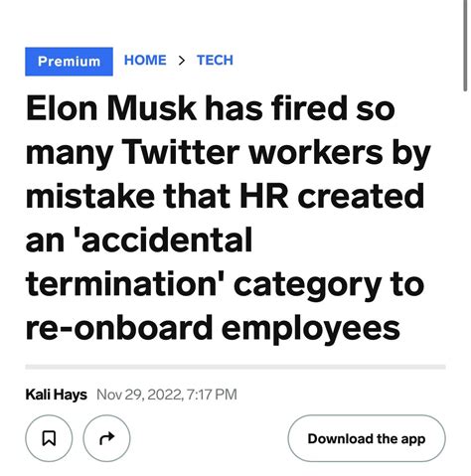Viewport: 471px width, 476px height.
Task: Click the empty scrollbar track below the thumb
Action: pyautogui.click(x=465, y=283)
